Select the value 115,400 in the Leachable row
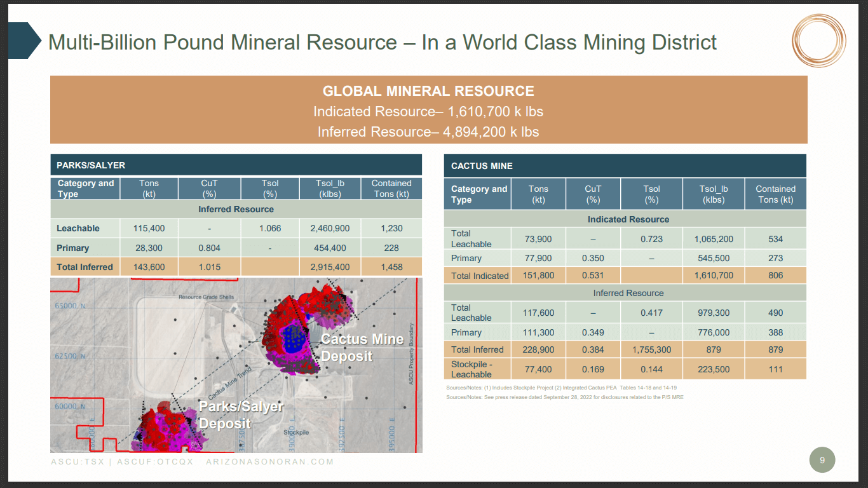Viewport: 868px width, 488px height. tap(149, 228)
